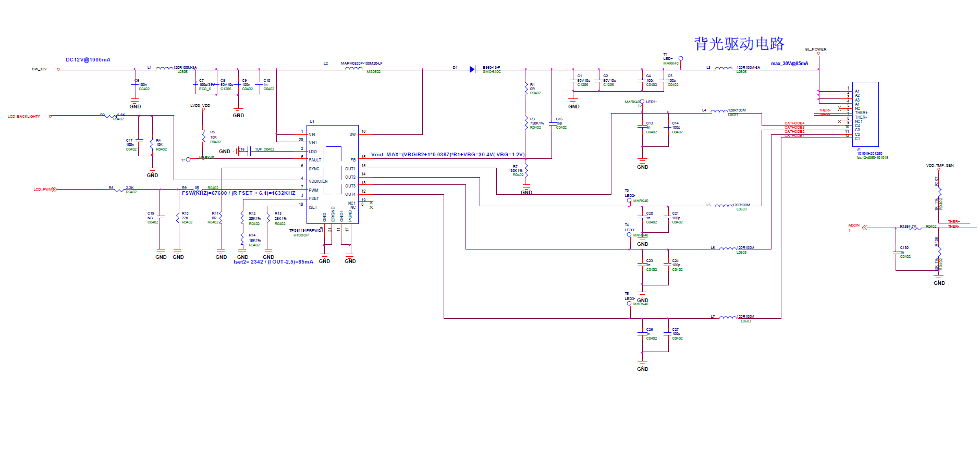This screenshot has width=980, height=450.
Task: Click the MAPM0520F-100M20-LF part value
Action: click(362, 64)
